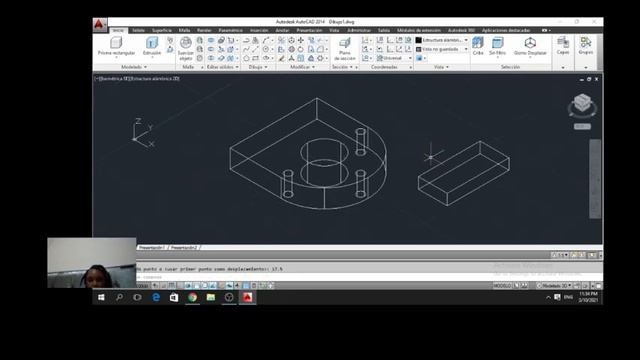The height and width of the screenshot is (360, 640).
Task: Open the Insertar ribbon tab
Action: [259, 31]
